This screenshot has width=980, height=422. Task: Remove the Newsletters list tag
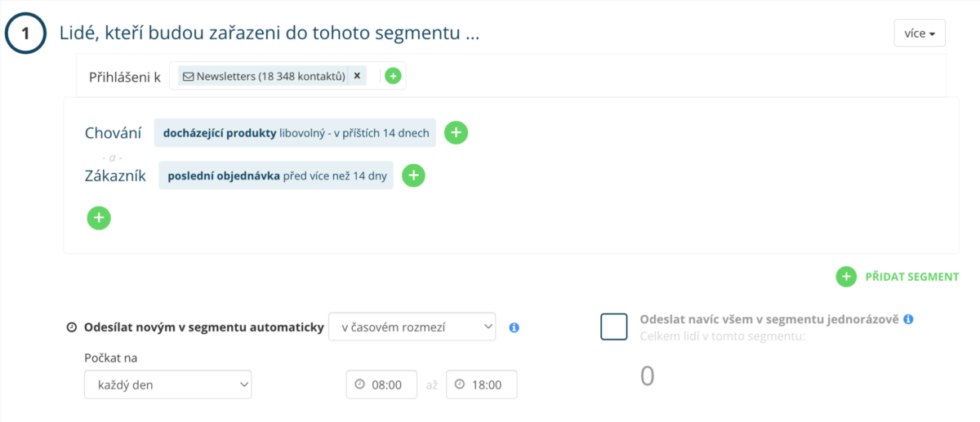tap(357, 76)
